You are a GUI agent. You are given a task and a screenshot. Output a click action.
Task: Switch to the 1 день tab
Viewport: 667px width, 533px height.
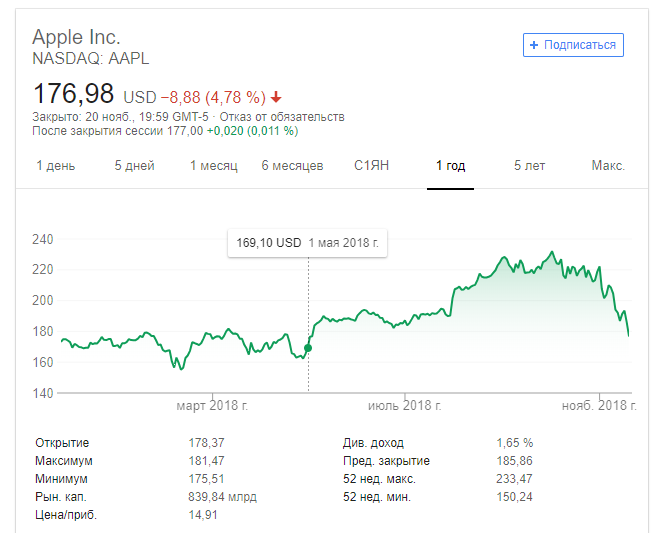pos(55,166)
